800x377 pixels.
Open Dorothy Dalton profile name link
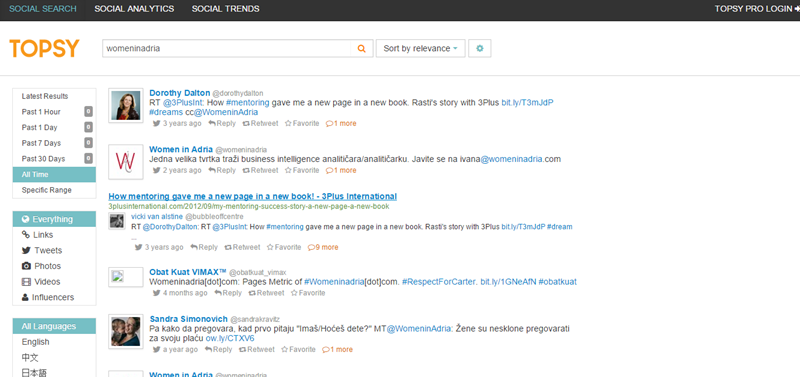[x=180, y=93]
